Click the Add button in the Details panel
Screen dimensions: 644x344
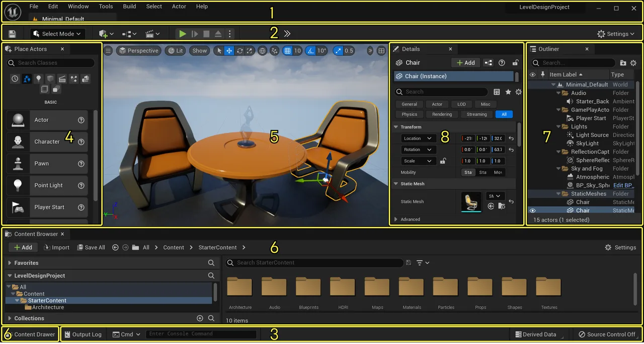(x=465, y=63)
